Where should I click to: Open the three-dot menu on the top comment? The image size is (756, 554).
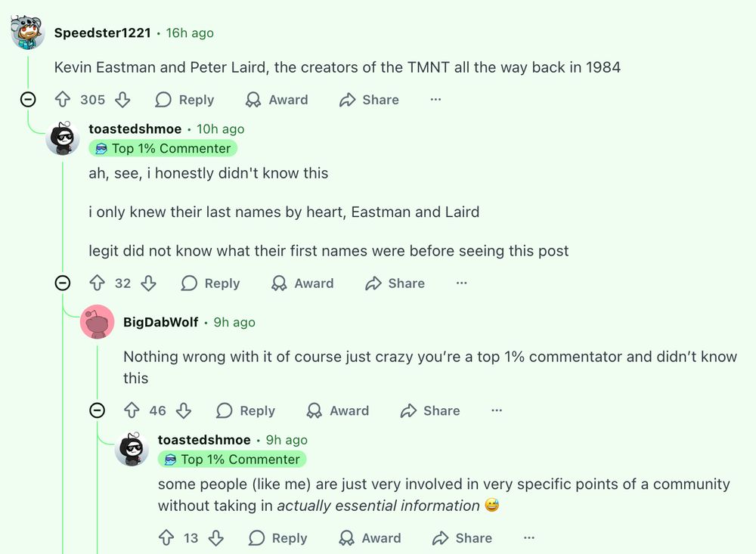tap(435, 100)
